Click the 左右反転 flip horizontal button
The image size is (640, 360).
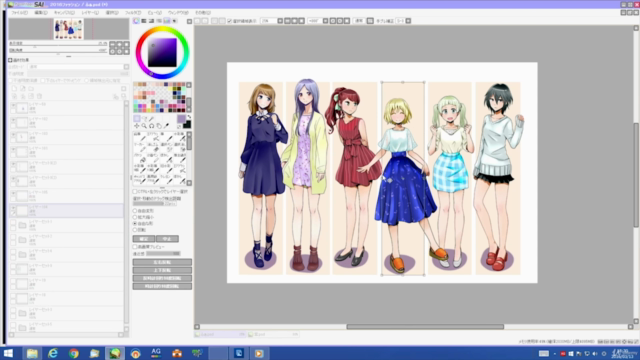(x=162, y=262)
